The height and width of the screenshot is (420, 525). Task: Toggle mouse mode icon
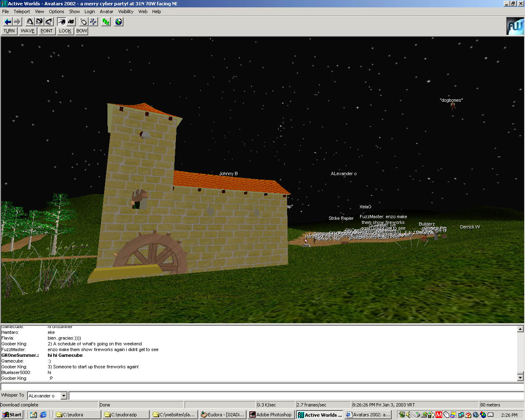tap(84, 22)
